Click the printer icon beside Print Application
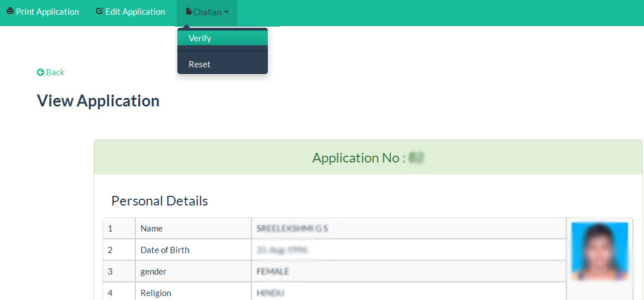644x300 pixels. (10, 11)
